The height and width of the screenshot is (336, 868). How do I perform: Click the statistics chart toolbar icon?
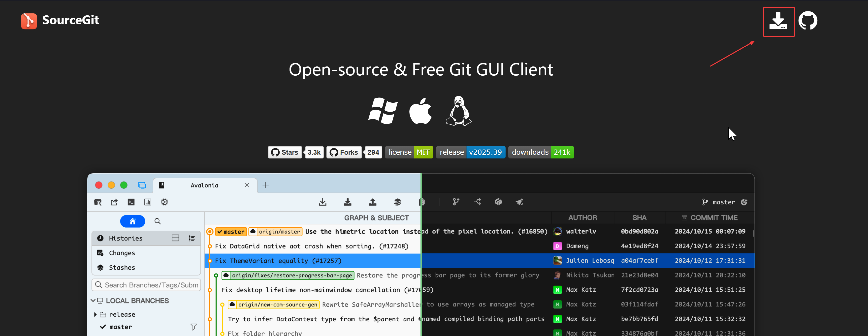point(148,202)
